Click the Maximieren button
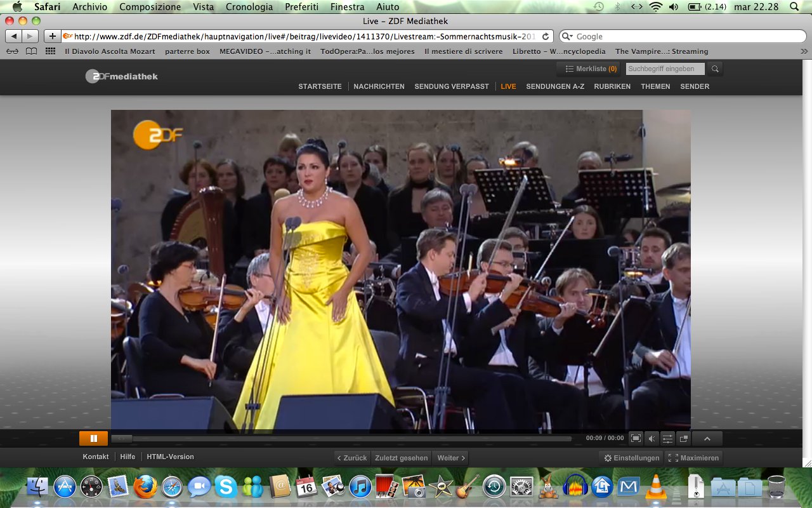 click(x=694, y=458)
